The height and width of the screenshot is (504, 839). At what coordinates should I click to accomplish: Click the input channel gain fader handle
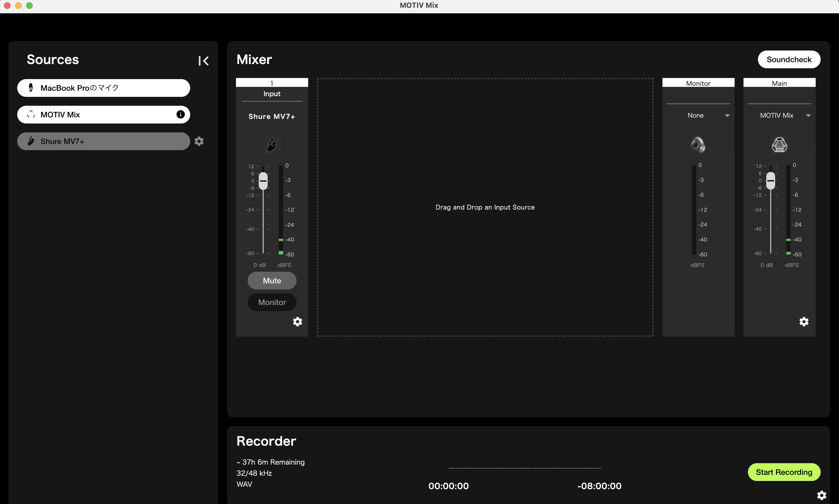click(x=263, y=181)
